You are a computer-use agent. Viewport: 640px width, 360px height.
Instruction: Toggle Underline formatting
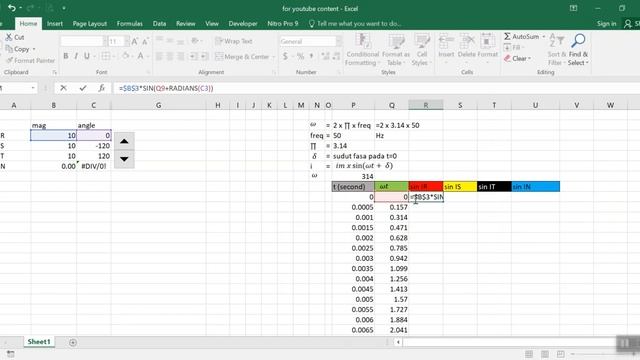tap(87, 56)
